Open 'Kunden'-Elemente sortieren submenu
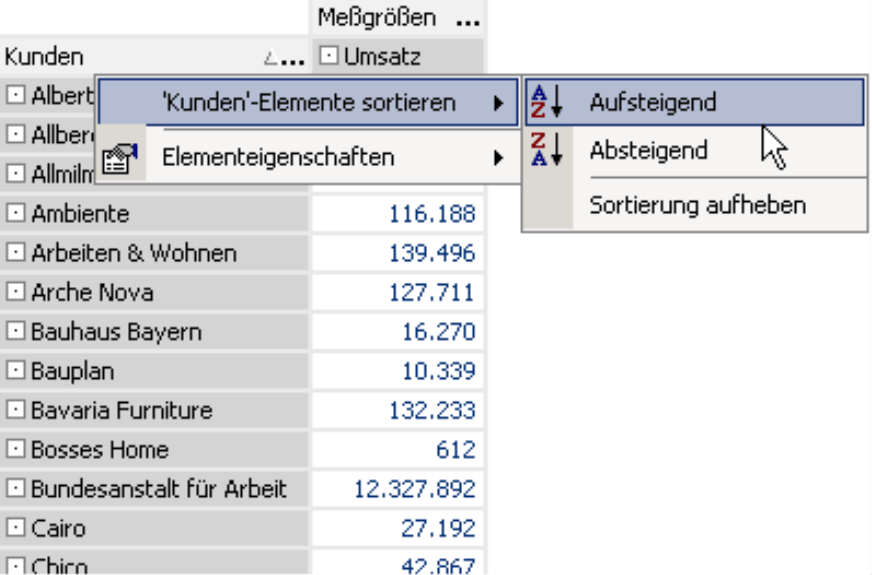872x575 pixels. (308, 102)
